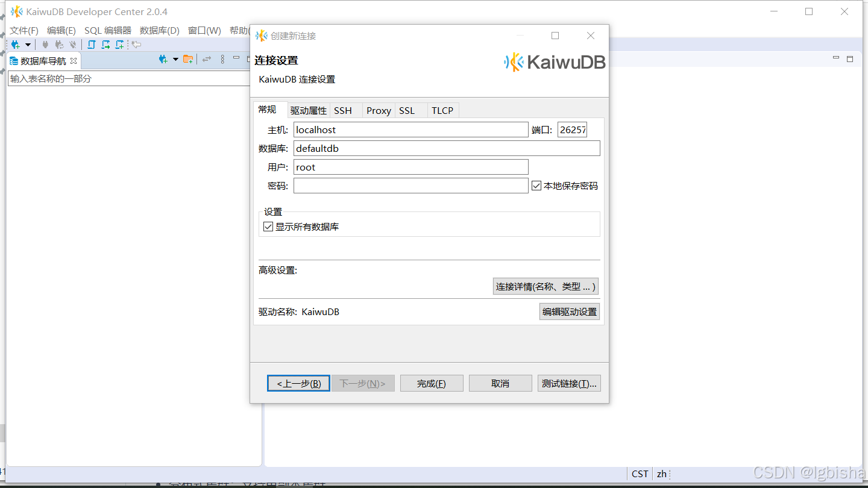
Task: Click the 编辑驱动设置 button
Action: (570, 311)
